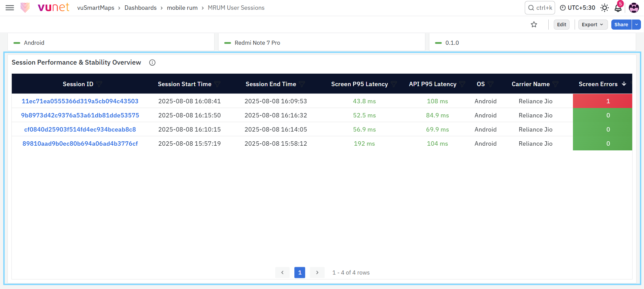644x289 pixels.
Task: Open session 11ec71ea0555366d319a5cb094c43503 link
Action: click(80, 101)
